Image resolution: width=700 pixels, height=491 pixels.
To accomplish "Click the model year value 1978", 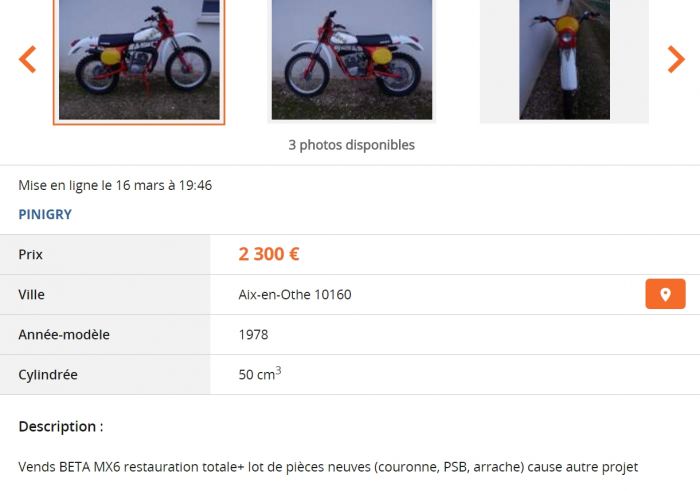I will [253, 335].
